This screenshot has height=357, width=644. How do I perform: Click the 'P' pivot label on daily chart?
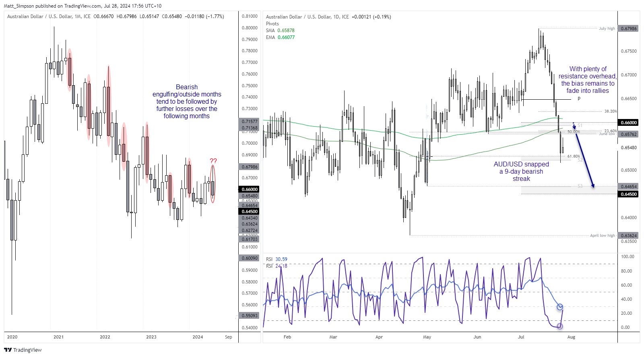point(579,99)
